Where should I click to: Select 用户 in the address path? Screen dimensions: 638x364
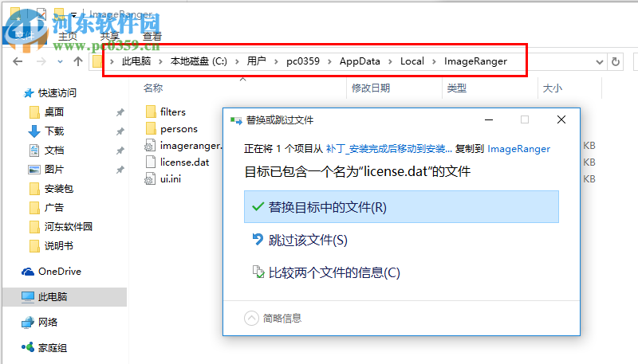(256, 61)
